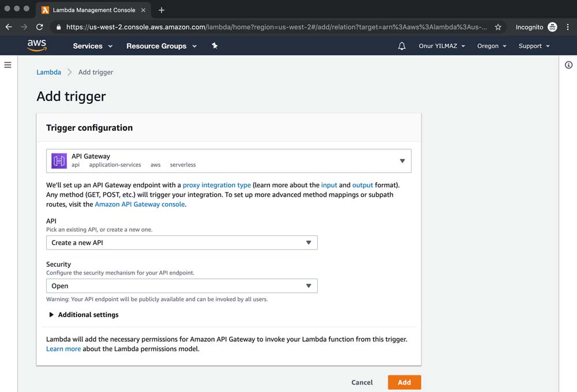
Task: Open the proxy integration type link
Action: pyautogui.click(x=216, y=185)
